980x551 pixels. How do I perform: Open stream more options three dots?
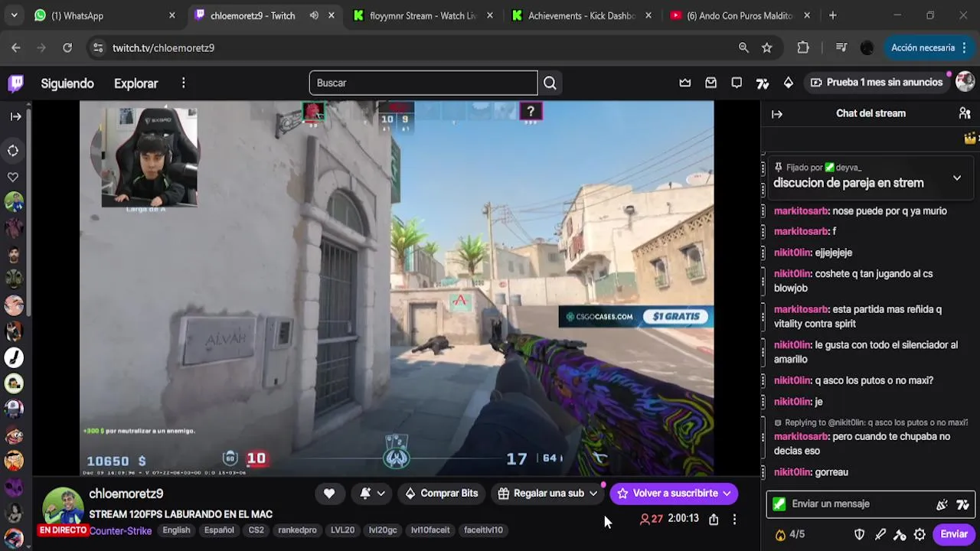[734, 520]
